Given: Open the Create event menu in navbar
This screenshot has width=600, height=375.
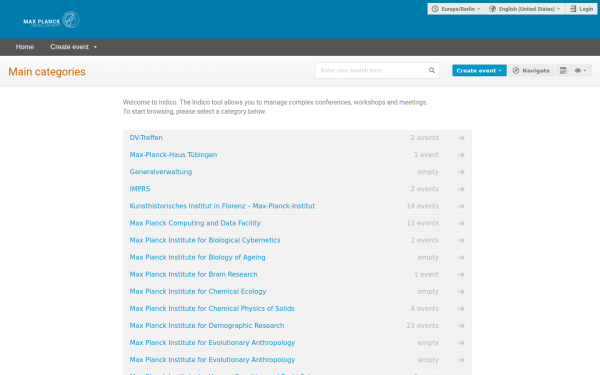Looking at the screenshot, I should (73, 47).
